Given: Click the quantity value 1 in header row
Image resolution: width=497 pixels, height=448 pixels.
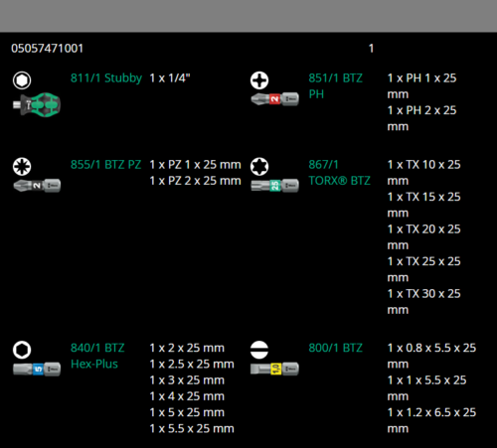Looking at the screenshot, I should (371, 49).
